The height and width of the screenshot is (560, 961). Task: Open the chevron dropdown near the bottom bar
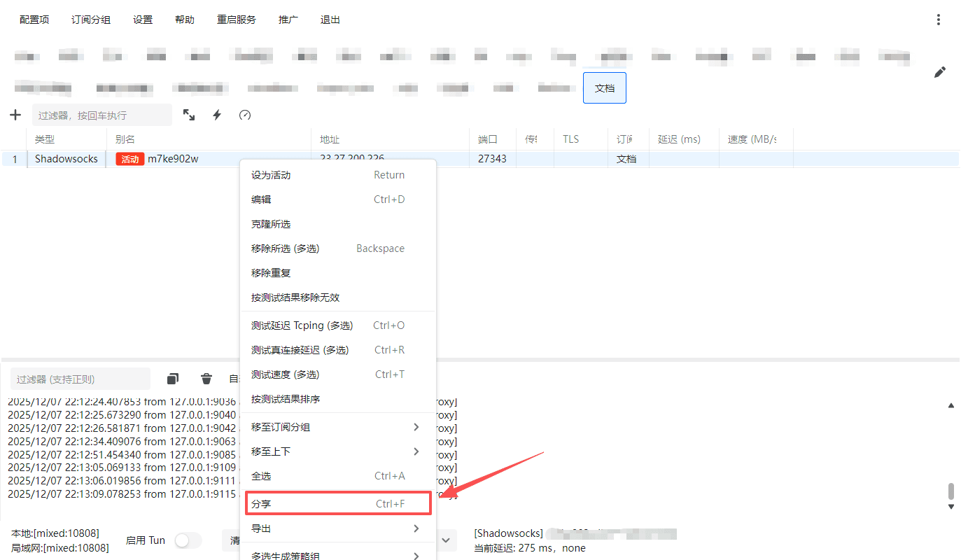(446, 540)
